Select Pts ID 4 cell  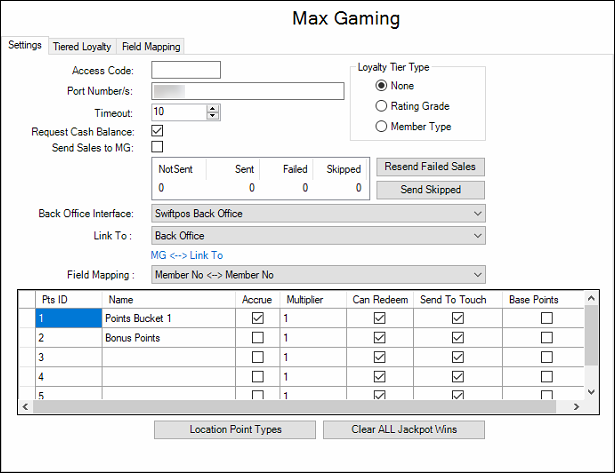[69, 377]
